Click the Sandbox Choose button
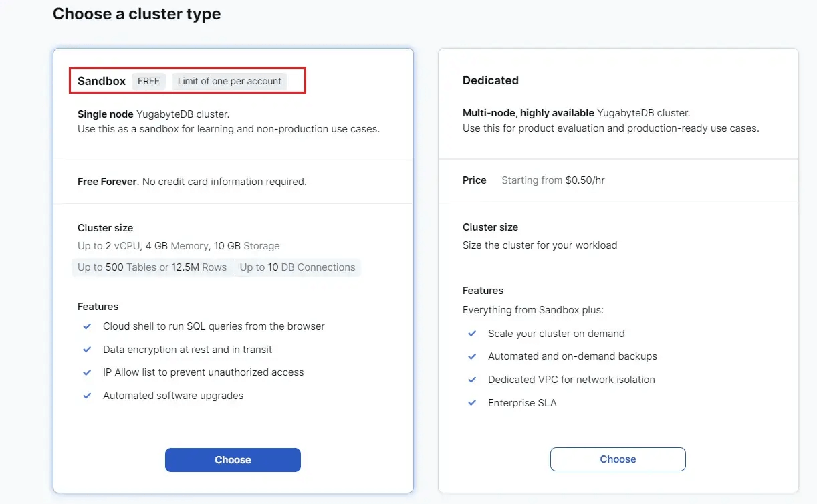 click(x=233, y=460)
